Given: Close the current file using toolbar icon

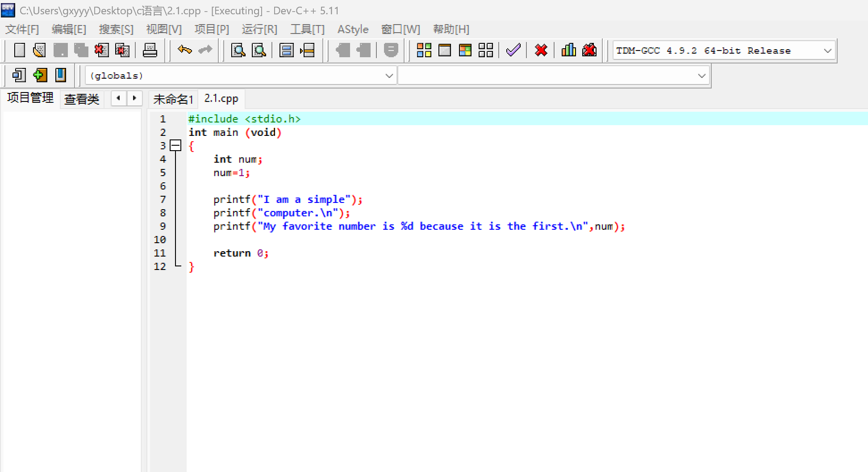Looking at the screenshot, I should (101, 50).
